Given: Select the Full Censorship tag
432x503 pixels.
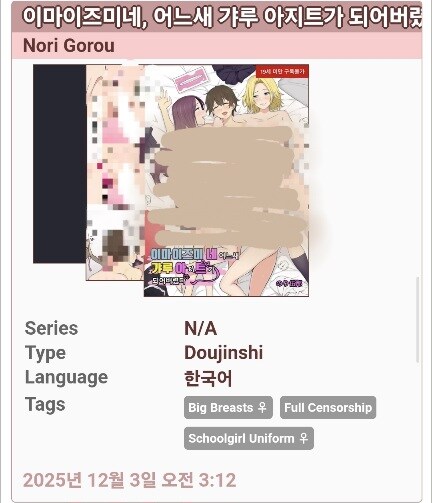Looking at the screenshot, I should click(x=328, y=407).
